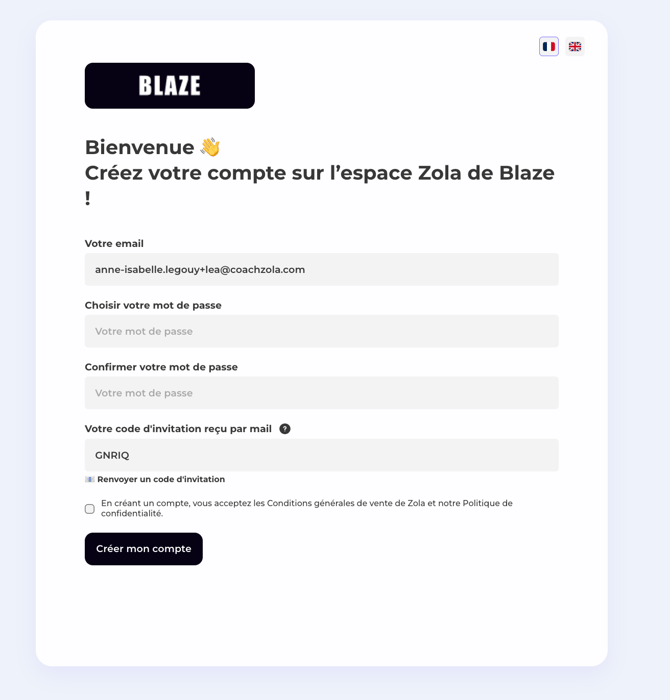This screenshot has width=670, height=700.
Task: Focus the email field
Action: tap(321, 269)
